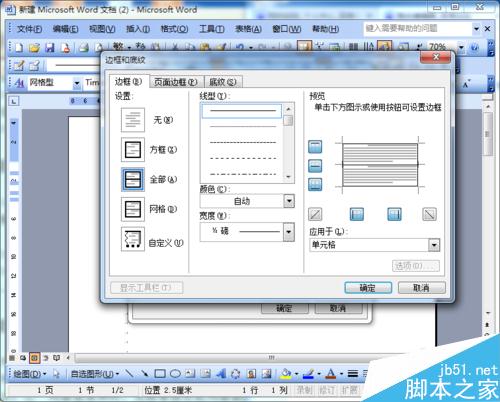Click 取消 in the dialog behind

pyautogui.click(x=338, y=308)
